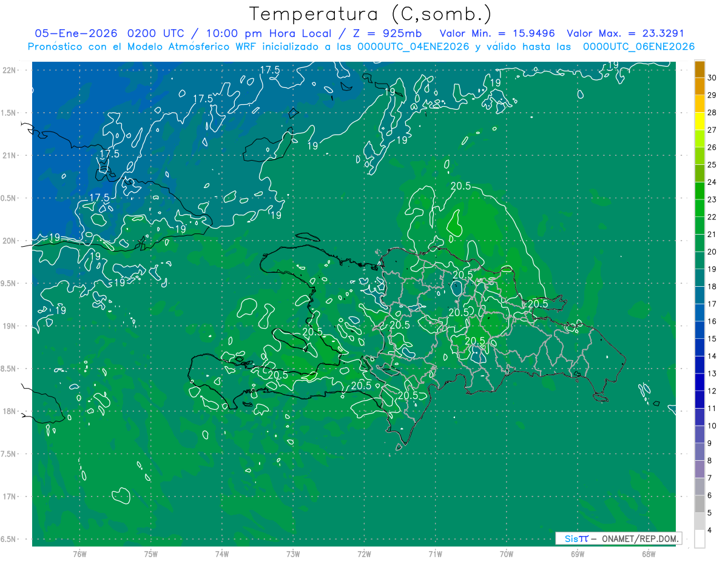Click the color bar segment between 15 and 16

pyautogui.click(x=699, y=330)
